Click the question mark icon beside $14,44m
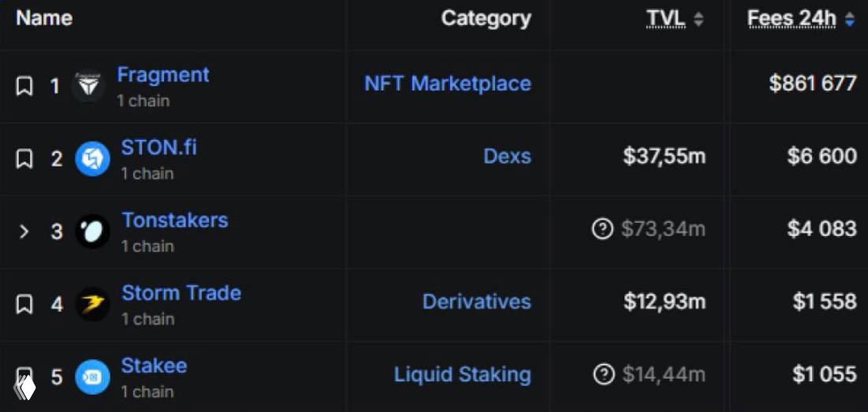Image resolution: width=868 pixels, height=412 pixels. [603, 375]
